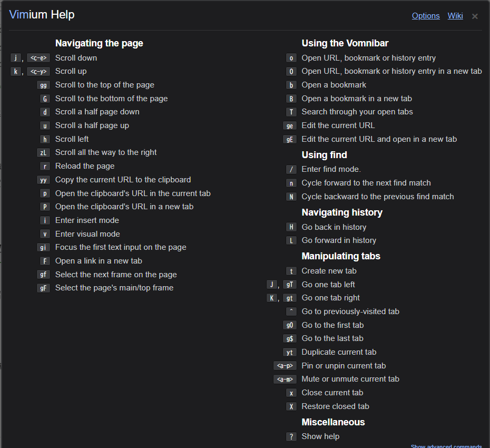Viewport: 490px width, 448px height.
Task: Open the Wiki link
Action: 455,16
